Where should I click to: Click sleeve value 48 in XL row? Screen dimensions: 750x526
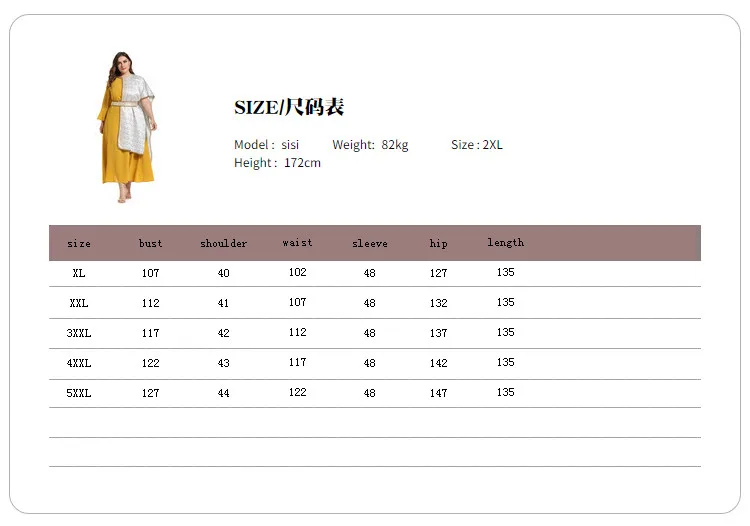370,273
